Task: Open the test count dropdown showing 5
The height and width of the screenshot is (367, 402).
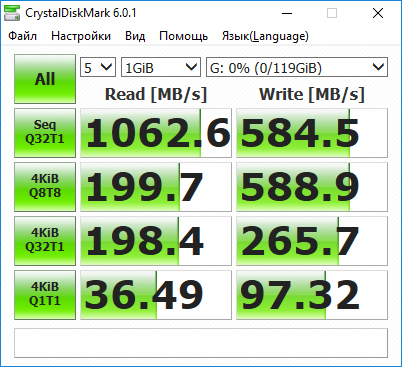Action: point(98,67)
